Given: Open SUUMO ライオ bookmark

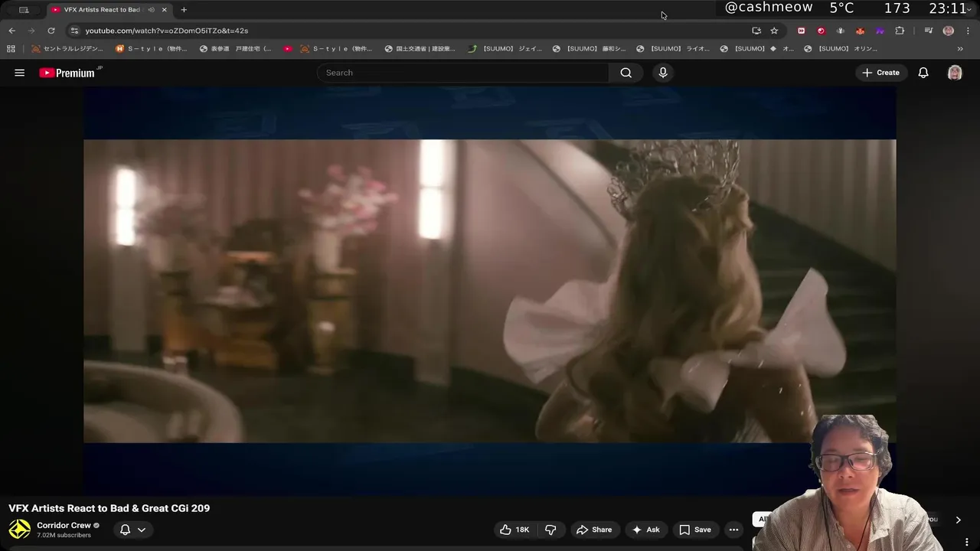Looking at the screenshot, I should 673,48.
